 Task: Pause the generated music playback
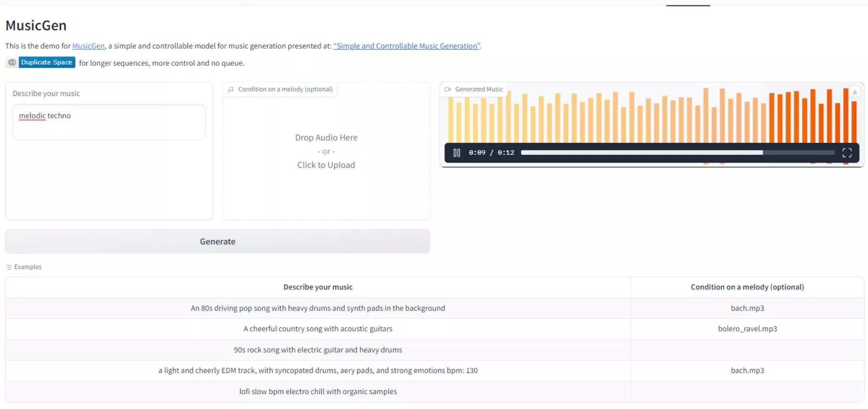click(457, 153)
